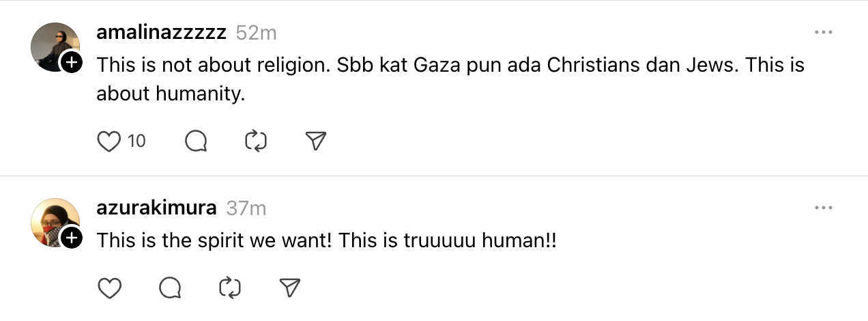868x321 pixels.
Task: View the 10 likes count
Action: click(x=136, y=141)
